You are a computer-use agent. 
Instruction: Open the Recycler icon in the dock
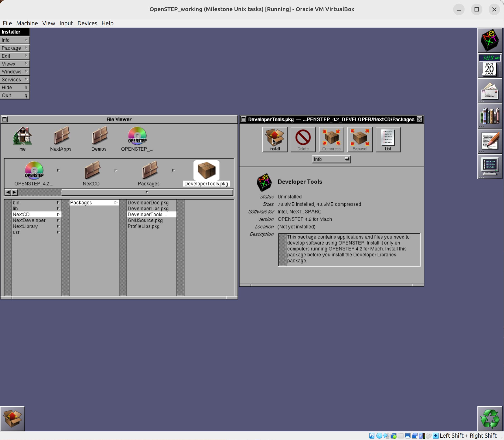pyautogui.click(x=489, y=418)
